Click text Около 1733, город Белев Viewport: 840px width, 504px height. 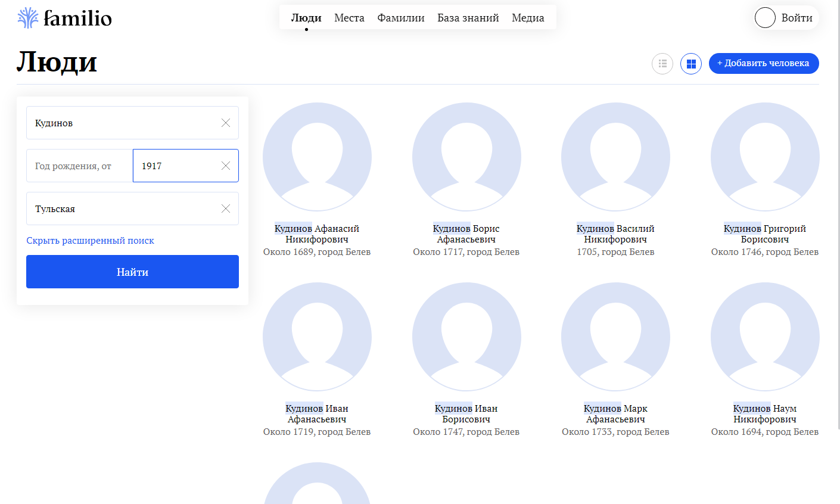615,432
